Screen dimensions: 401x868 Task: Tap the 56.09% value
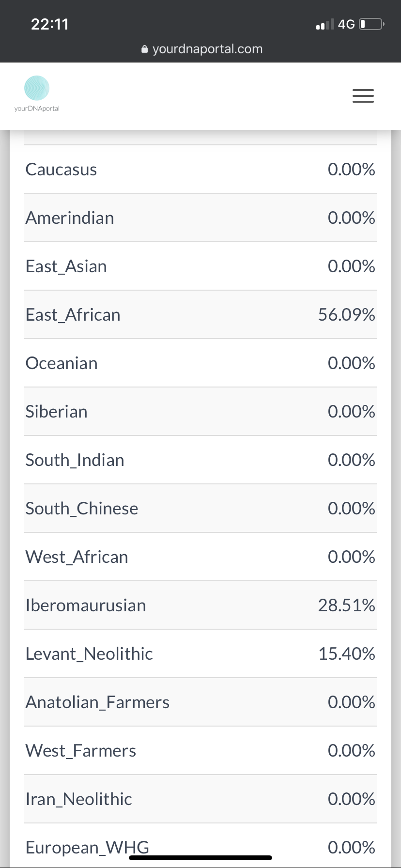pos(347,315)
